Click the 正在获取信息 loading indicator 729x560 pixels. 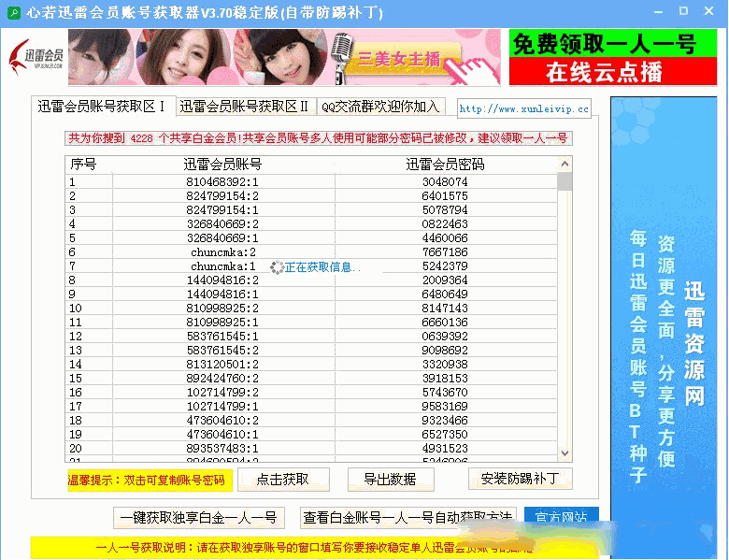316,267
